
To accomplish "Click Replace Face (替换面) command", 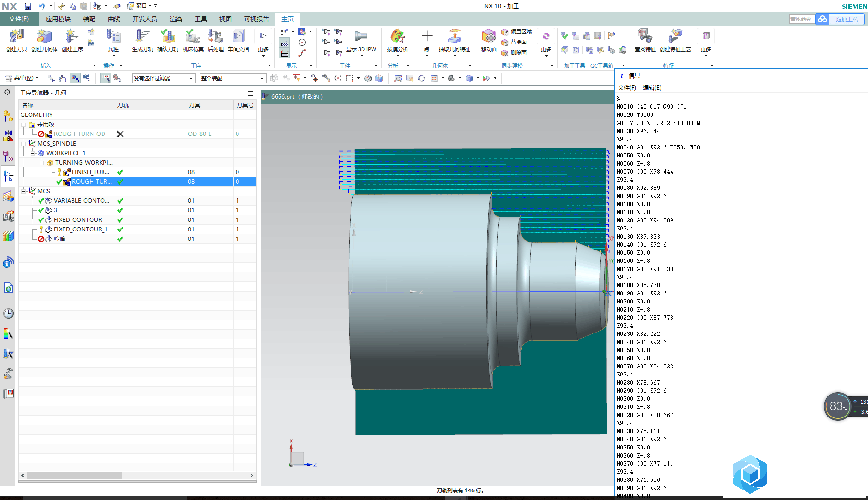I will coord(514,42).
